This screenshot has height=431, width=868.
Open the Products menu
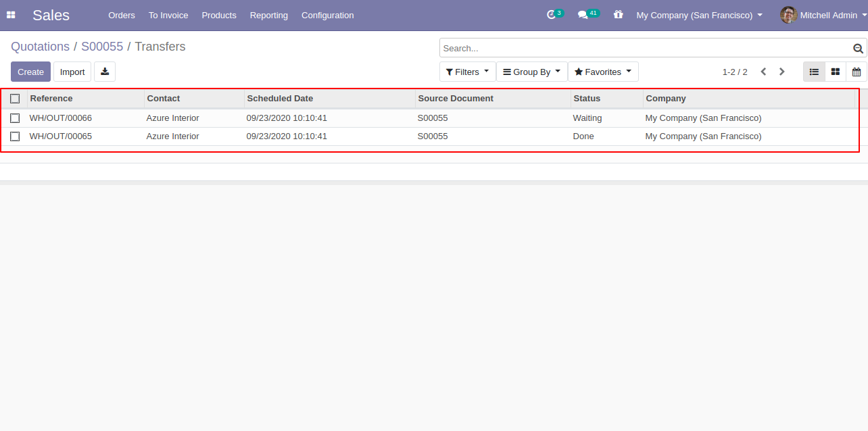219,15
